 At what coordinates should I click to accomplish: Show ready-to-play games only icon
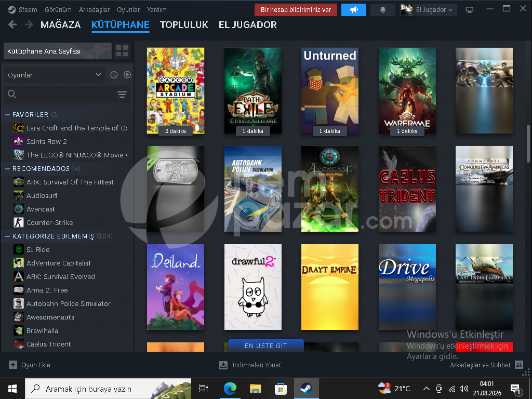(127, 75)
